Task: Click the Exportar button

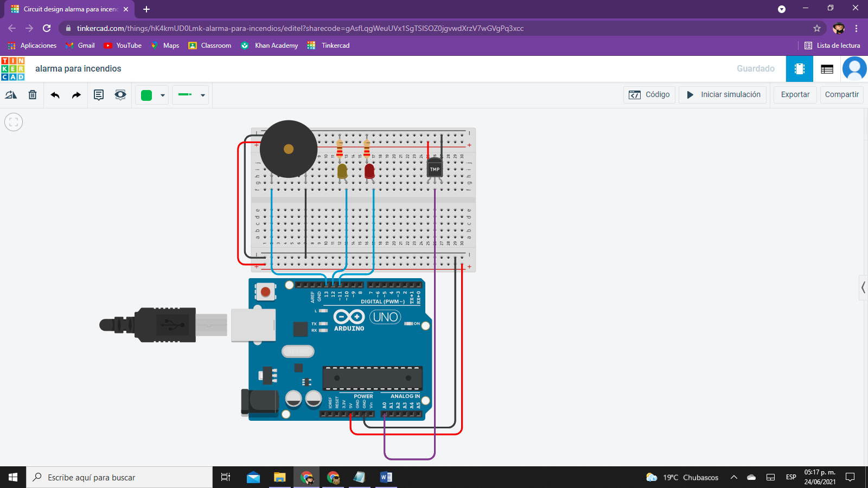Action: point(795,94)
